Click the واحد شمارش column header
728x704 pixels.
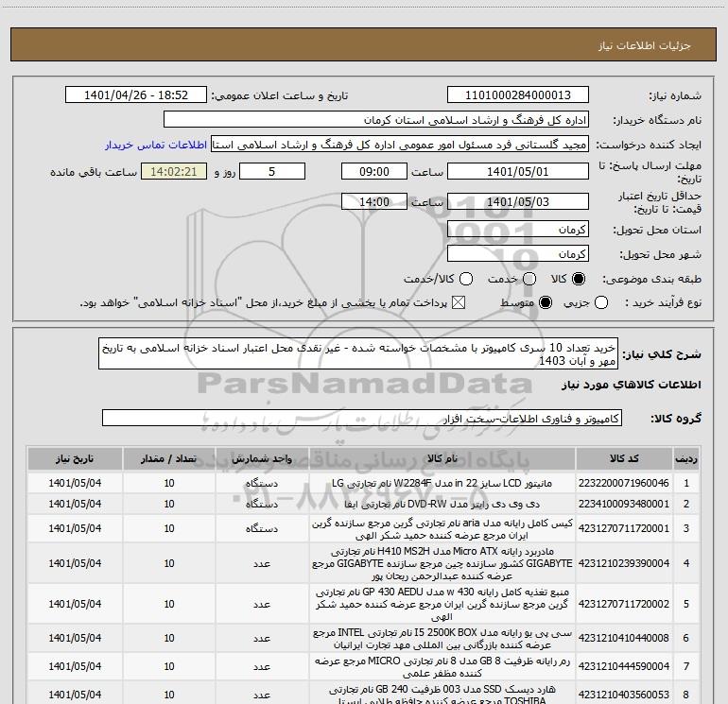click(x=262, y=459)
